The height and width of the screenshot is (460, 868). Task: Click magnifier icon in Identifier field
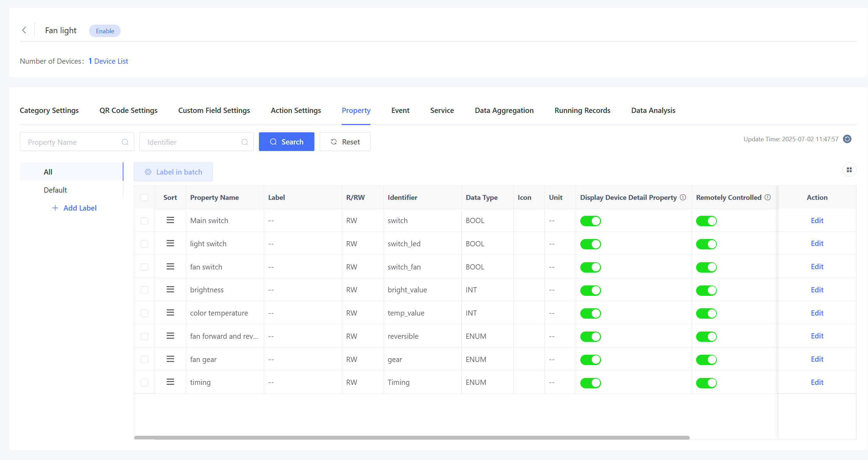click(x=245, y=142)
